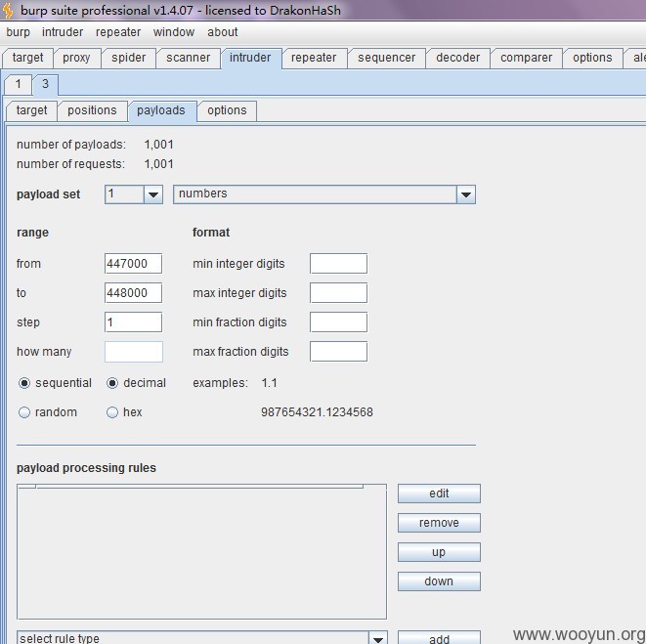Click the max fraction digits field
The image size is (646, 644).
(339, 352)
